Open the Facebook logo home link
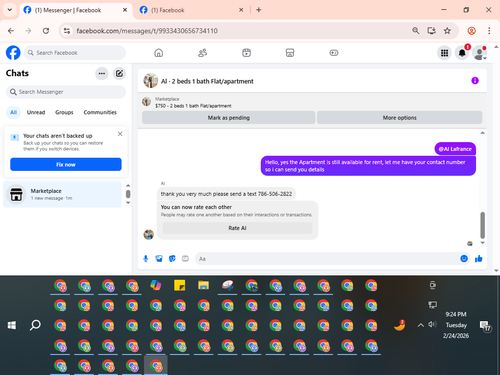 (13, 53)
